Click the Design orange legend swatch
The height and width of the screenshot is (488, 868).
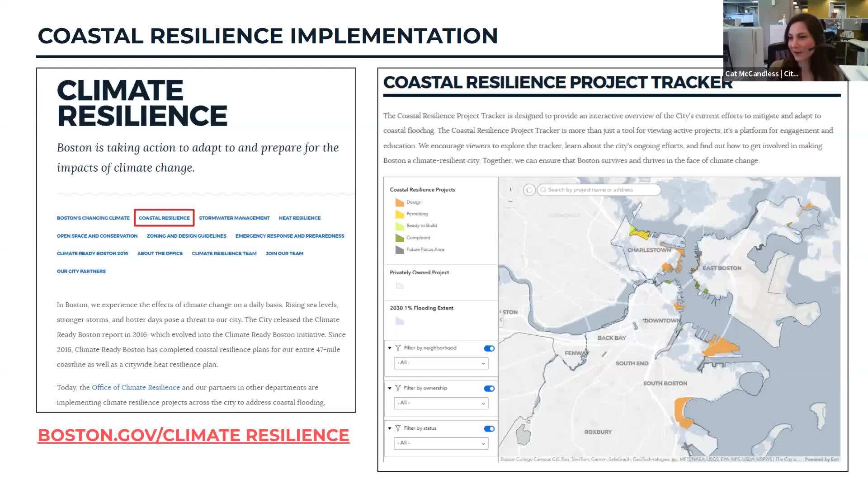[400, 202]
